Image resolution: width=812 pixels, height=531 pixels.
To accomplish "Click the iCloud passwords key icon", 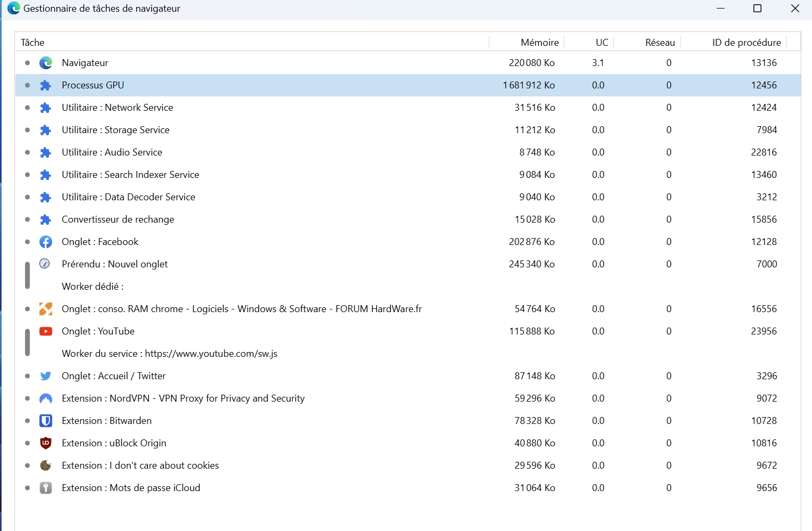I will coord(46,488).
